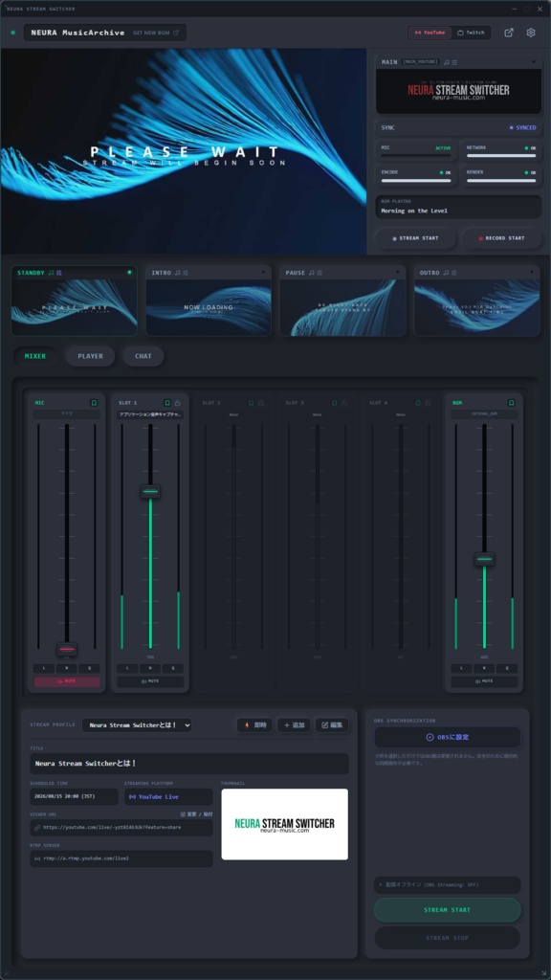The height and width of the screenshot is (980, 551).
Task: Click the lock icon on SLOT 4
Action: [428, 403]
